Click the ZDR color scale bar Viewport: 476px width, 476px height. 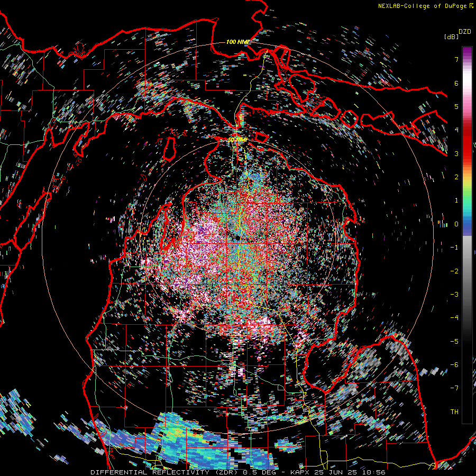tap(467, 235)
